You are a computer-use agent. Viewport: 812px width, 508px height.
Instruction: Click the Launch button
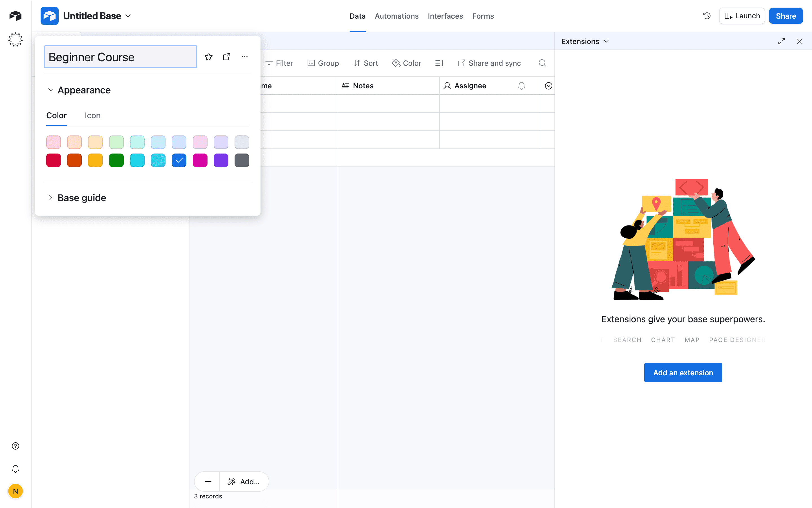(x=742, y=16)
